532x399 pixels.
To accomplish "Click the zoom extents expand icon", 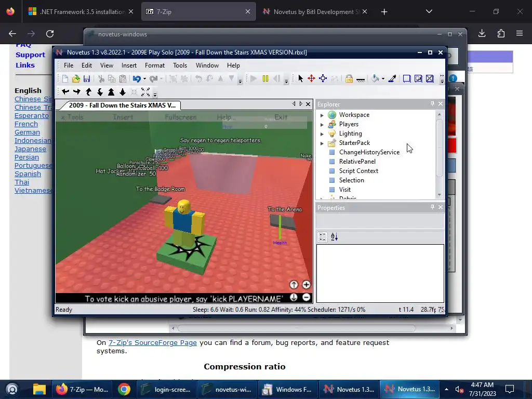I will click(145, 91).
